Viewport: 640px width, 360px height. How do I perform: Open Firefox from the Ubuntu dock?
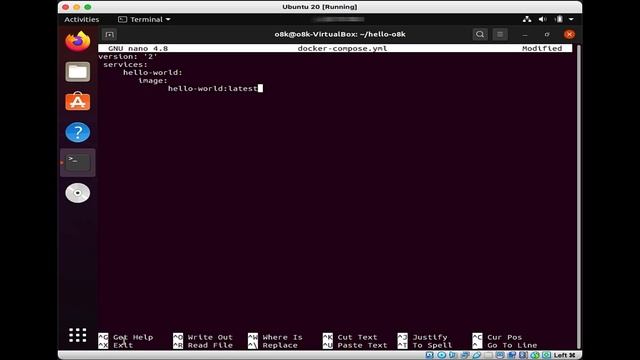pyautogui.click(x=78, y=41)
